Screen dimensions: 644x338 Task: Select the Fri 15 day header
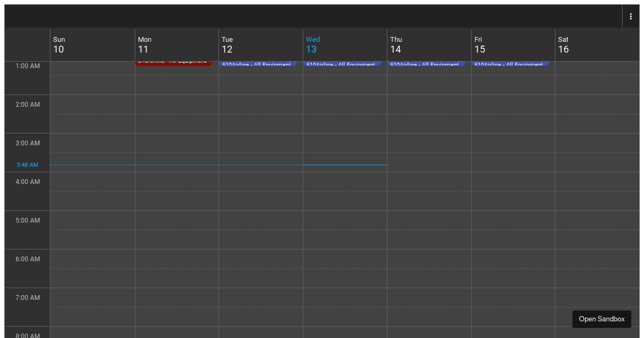coord(480,45)
